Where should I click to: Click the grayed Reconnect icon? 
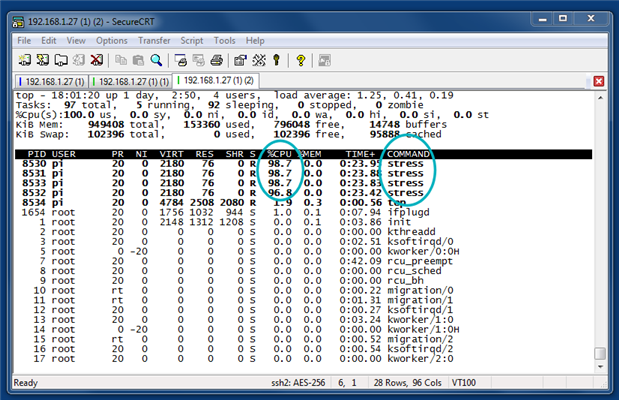(x=79, y=60)
